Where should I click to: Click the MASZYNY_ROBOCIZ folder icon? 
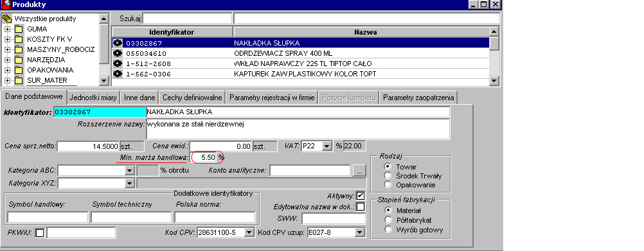pos(19,49)
